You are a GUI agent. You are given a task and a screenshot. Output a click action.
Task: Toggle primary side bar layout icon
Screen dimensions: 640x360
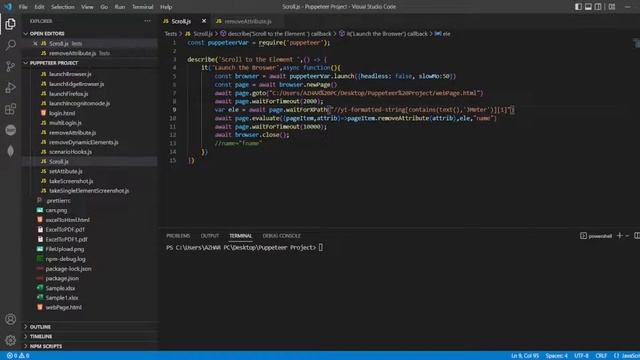click(578, 7)
